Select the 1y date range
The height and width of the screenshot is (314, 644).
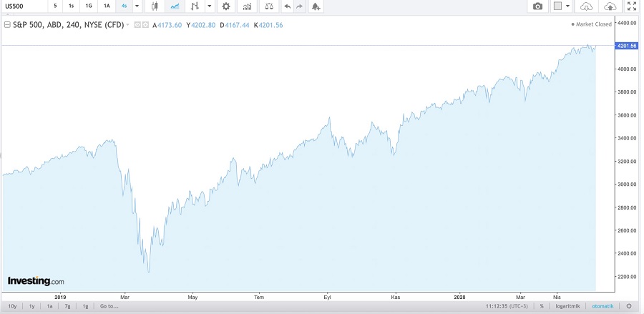[x=31, y=306]
